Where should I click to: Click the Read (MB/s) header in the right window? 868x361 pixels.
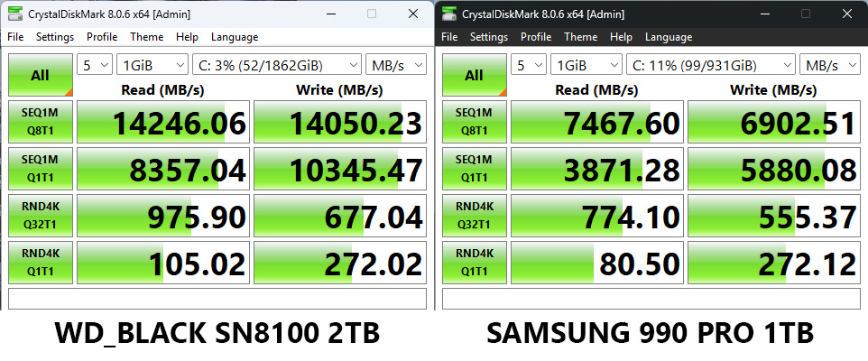click(596, 89)
